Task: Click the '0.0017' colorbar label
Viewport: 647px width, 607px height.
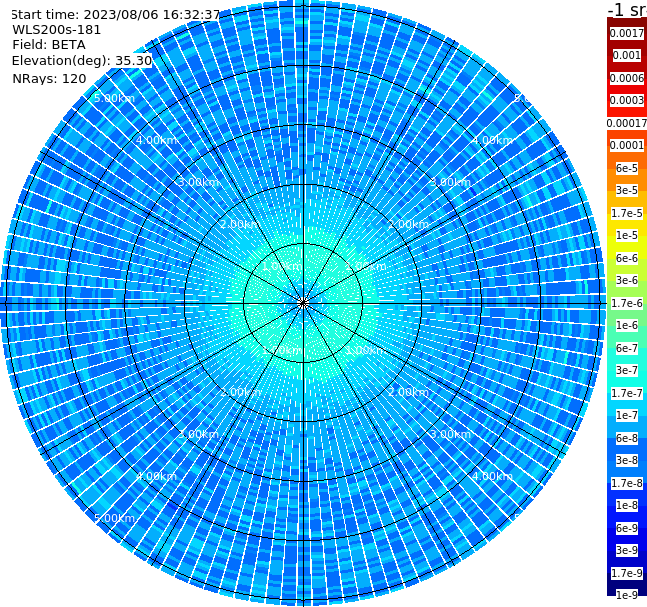Action: tap(627, 33)
